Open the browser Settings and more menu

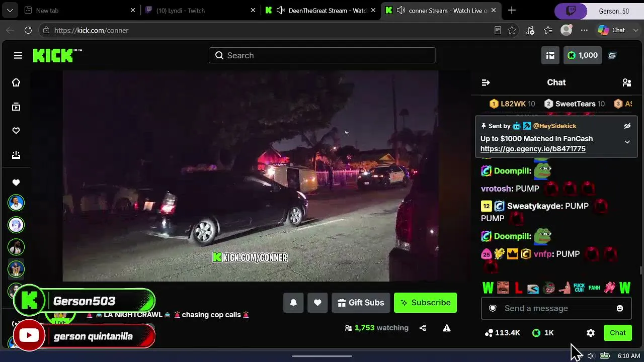click(x=584, y=30)
